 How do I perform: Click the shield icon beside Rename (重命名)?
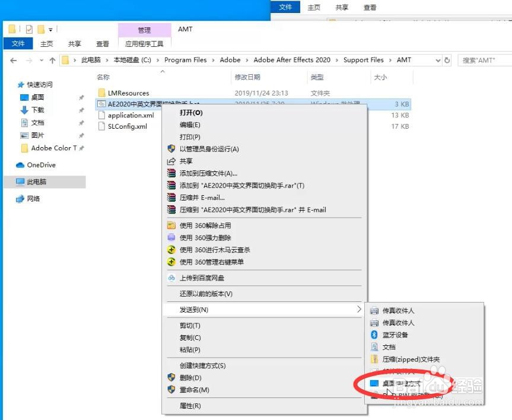[x=171, y=390]
